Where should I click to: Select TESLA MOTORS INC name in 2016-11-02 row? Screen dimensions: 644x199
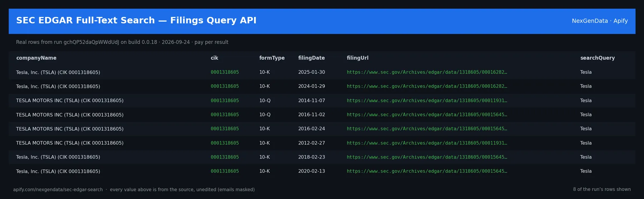(70, 115)
